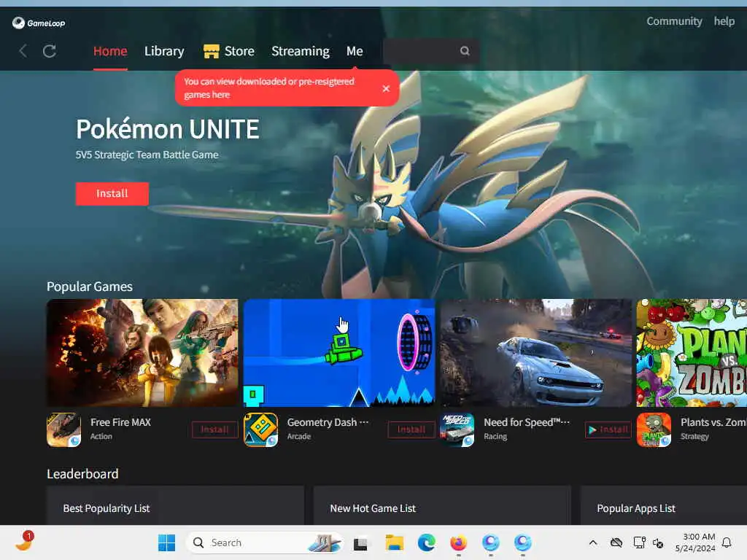This screenshot has height=560, width=747.
Task: Click the GameLoop logo
Action: [x=39, y=23]
